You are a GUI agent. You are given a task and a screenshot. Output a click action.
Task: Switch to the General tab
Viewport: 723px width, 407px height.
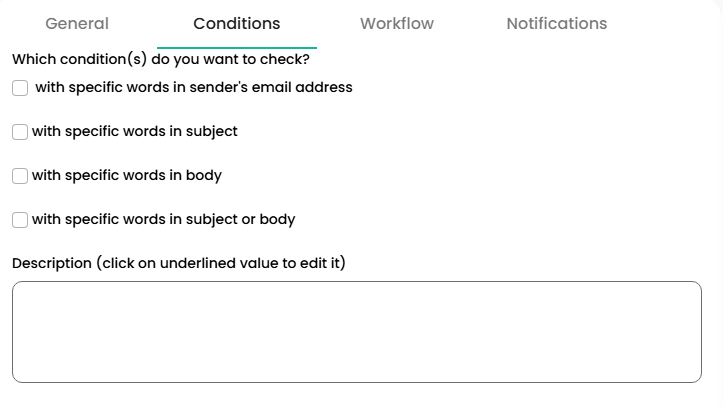77,24
